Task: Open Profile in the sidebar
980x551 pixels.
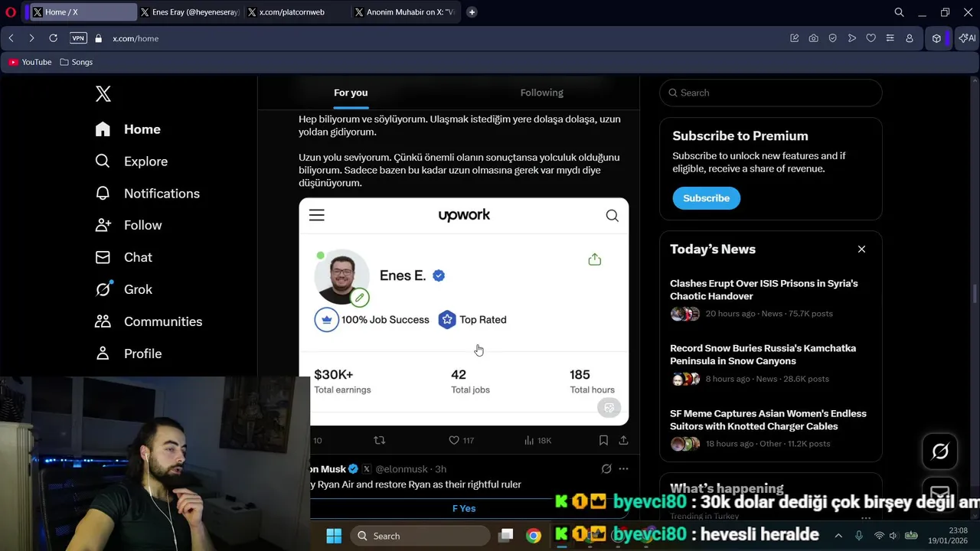Action: 128,354
